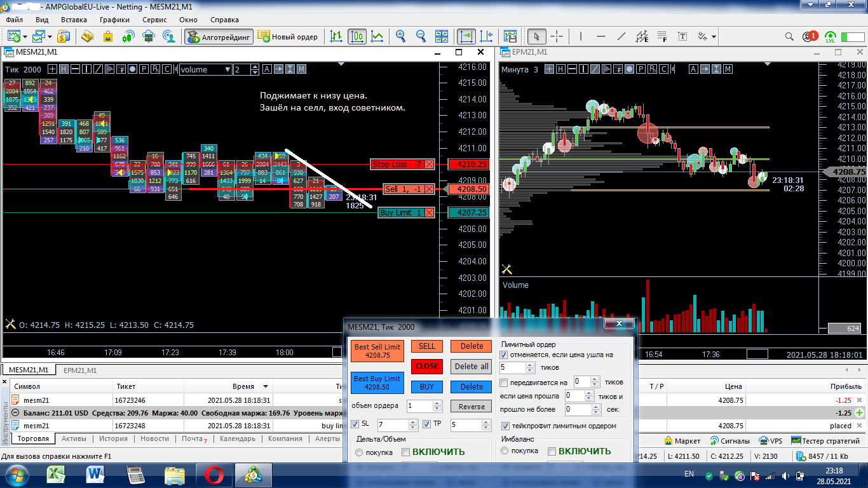Screen dimensions: 868x488
Task: Open the Сервис menu
Action: tap(154, 20)
